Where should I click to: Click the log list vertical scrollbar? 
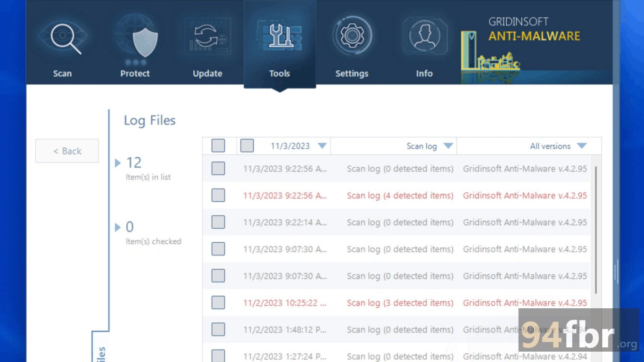596,230
